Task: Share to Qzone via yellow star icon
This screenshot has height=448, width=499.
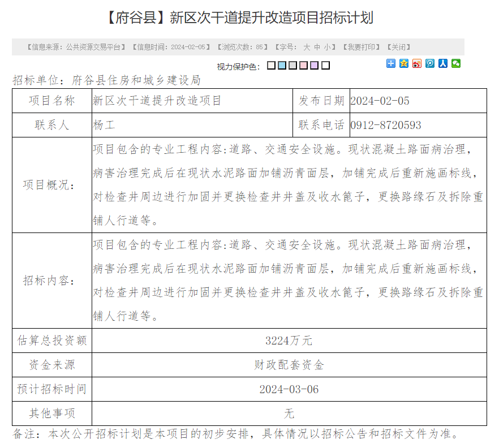Action: click(404, 63)
